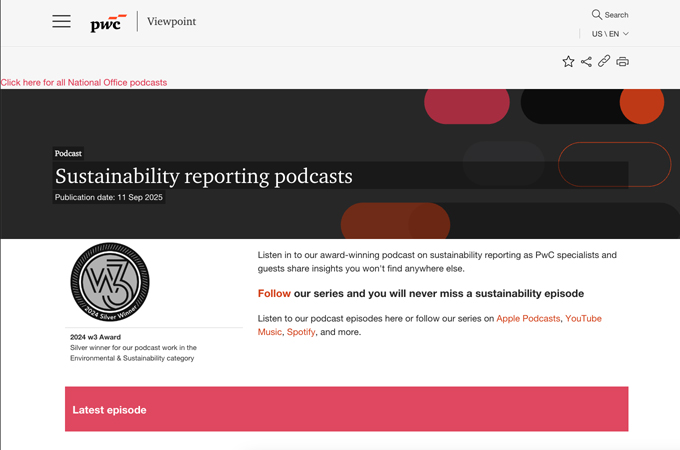Screen dimensions: 680x450
Task: Click the Latest episode banner
Action: coord(347,409)
